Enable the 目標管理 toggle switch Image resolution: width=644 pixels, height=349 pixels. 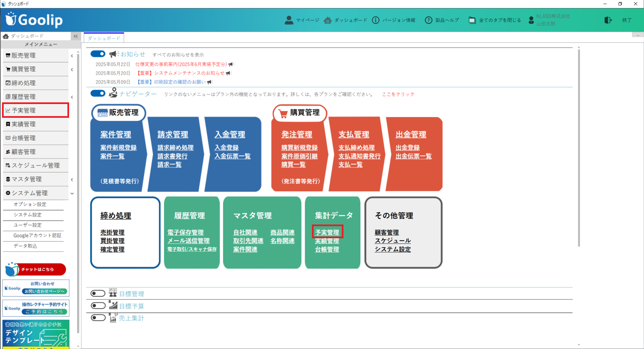click(x=98, y=294)
